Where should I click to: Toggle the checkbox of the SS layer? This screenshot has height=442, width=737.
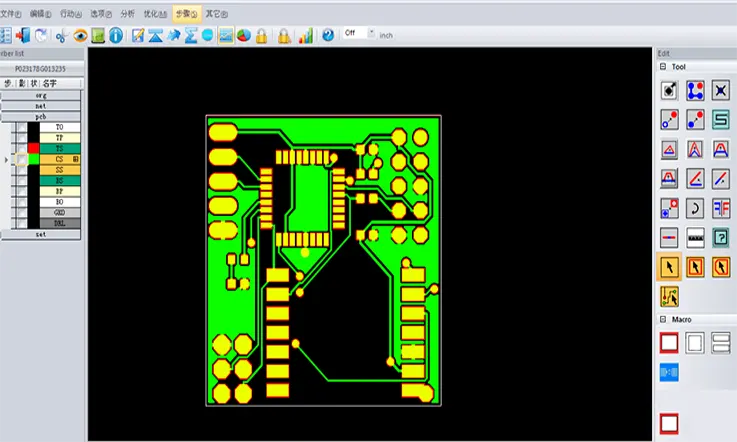click(22, 170)
